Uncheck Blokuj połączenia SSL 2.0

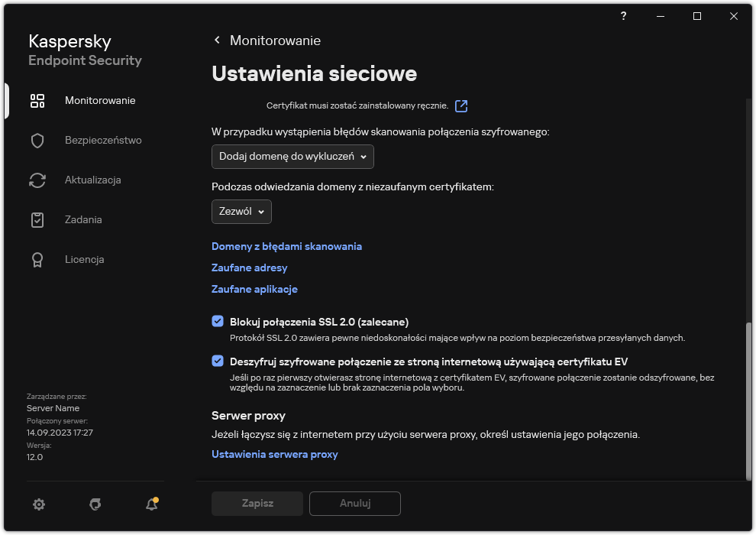tap(218, 320)
